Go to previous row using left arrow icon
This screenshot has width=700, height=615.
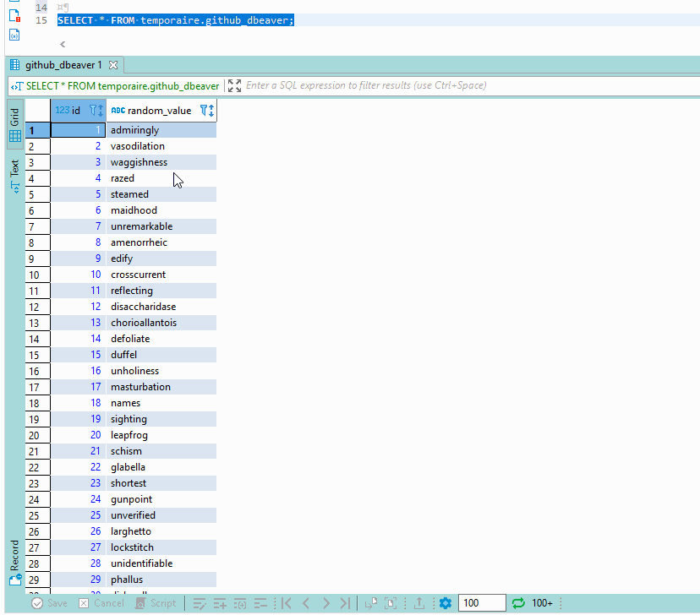[x=305, y=603]
